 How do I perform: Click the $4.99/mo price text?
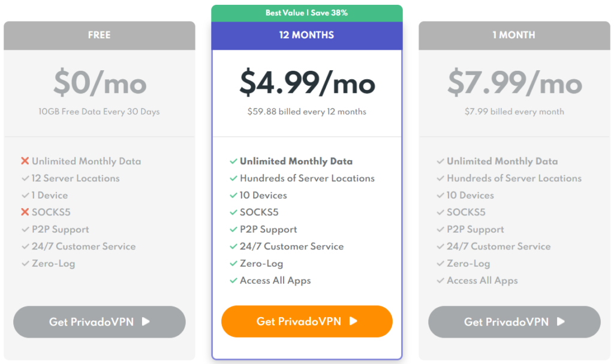(x=308, y=83)
